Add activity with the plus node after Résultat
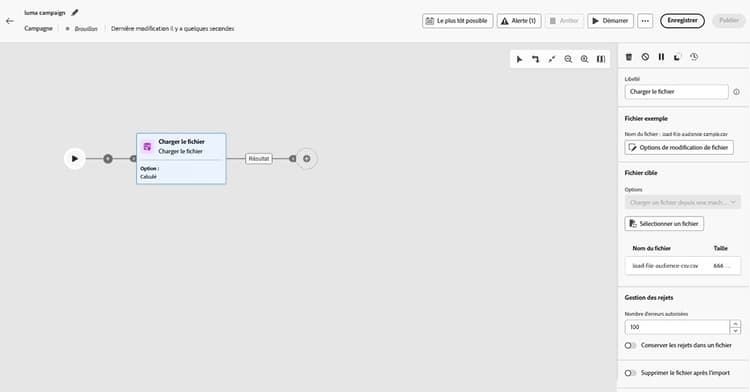Screen dimensions: 750x392 click(x=307, y=159)
